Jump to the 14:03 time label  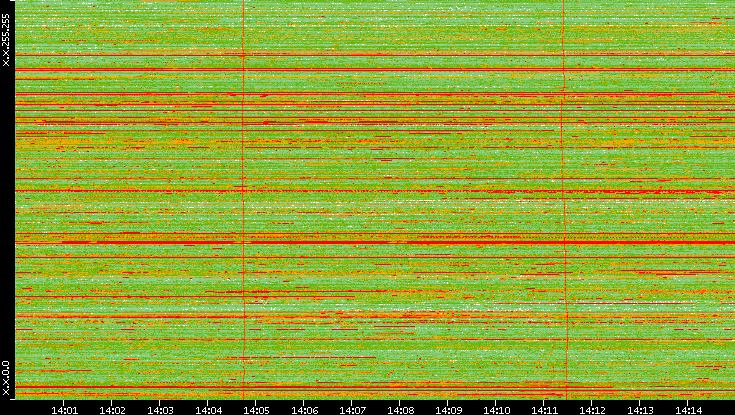160,409
